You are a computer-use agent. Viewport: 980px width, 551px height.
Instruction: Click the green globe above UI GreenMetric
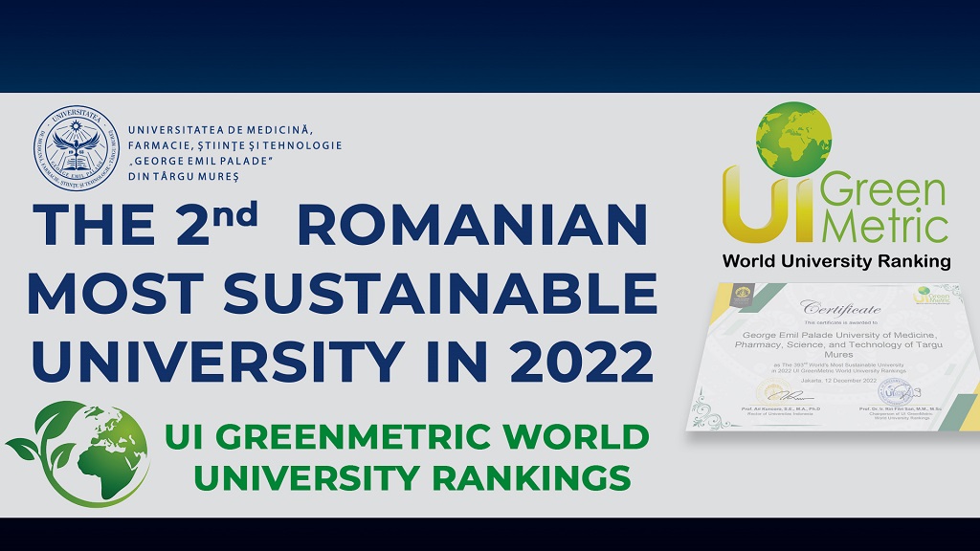(x=793, y=138)
